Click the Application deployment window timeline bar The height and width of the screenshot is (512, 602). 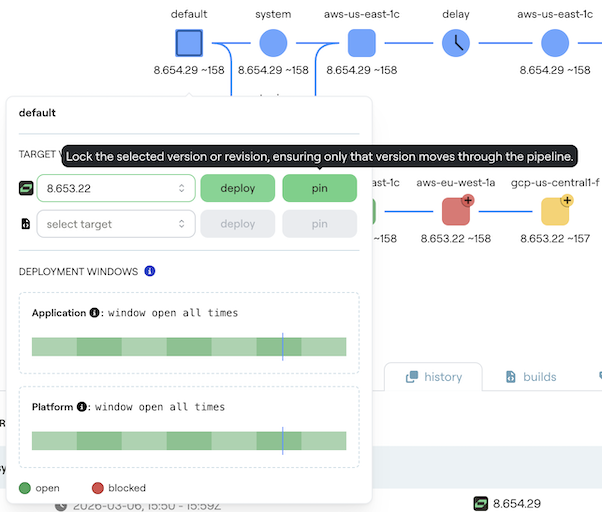pos(189,347)
